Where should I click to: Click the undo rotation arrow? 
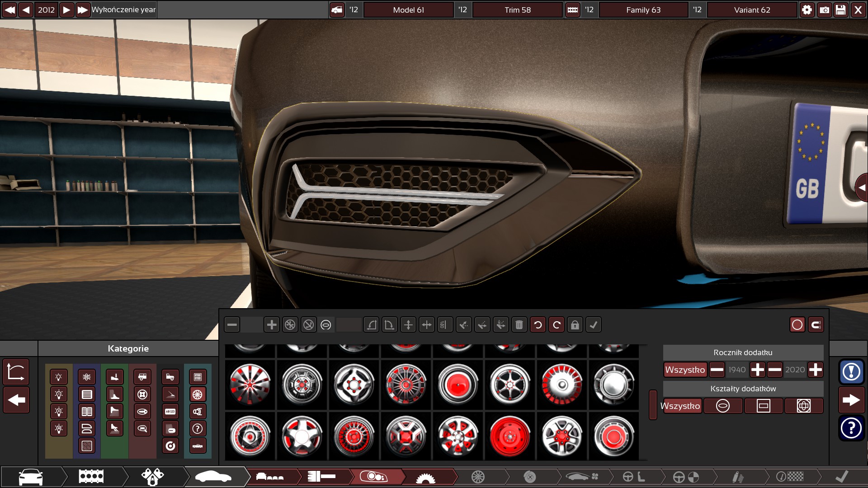click(x=538, y=325)
